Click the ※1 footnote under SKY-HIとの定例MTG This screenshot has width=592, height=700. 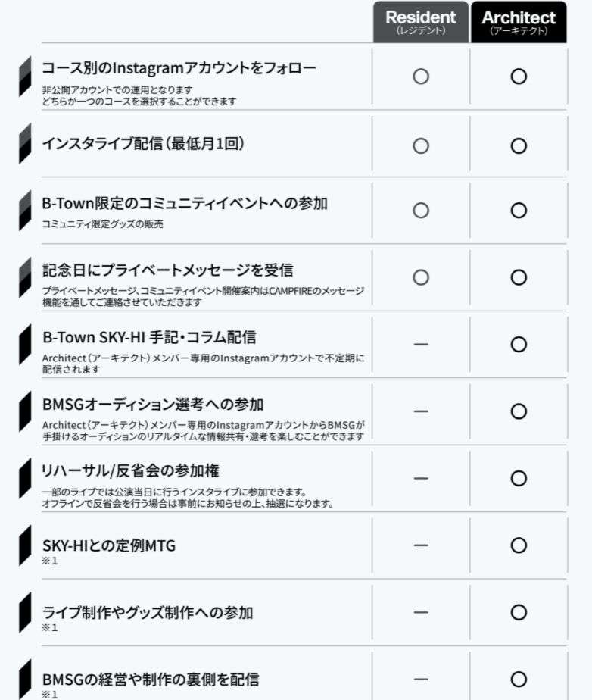[49, 561]
